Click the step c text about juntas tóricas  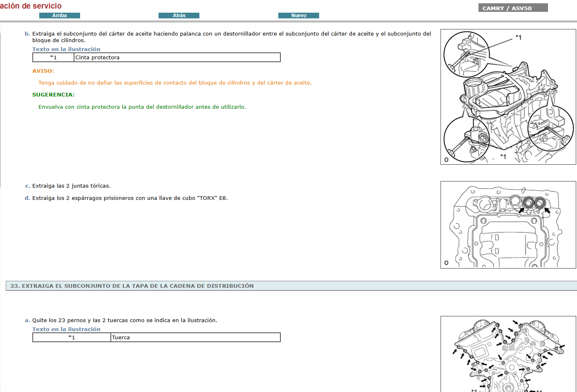71,186
